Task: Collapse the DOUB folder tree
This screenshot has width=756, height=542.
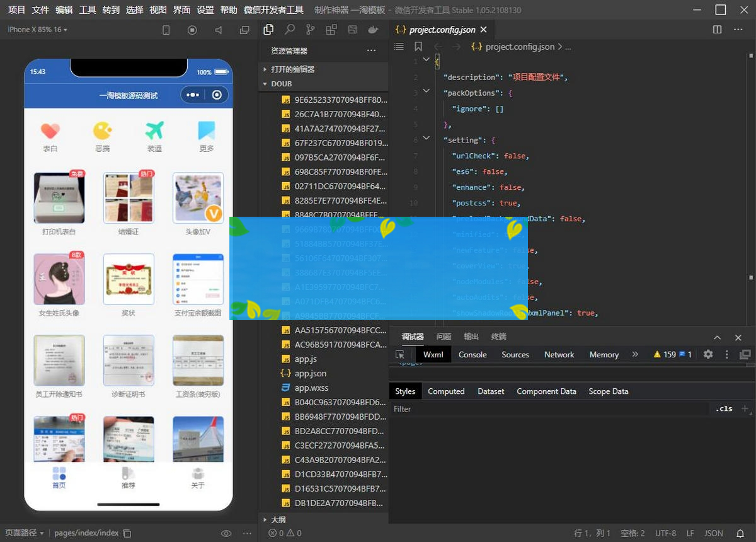Action: coord(281,84)
